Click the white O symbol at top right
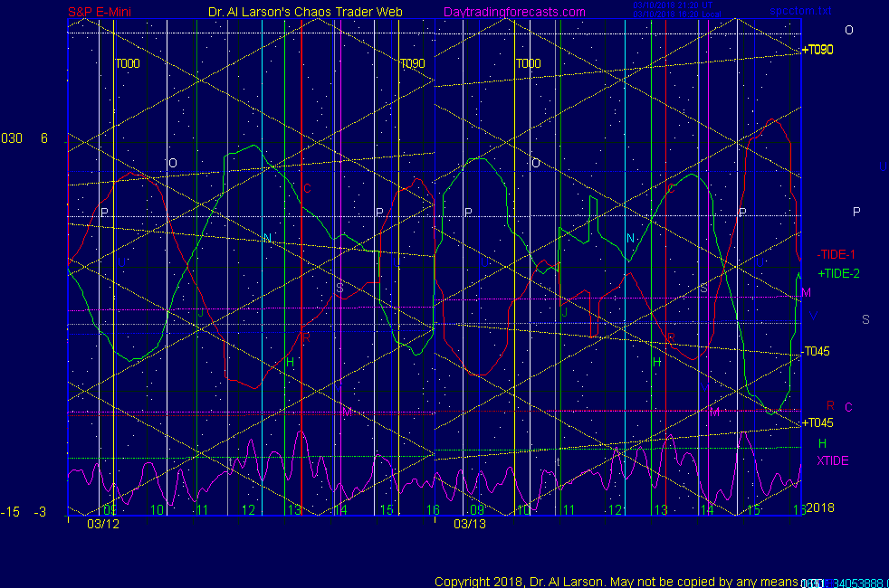 click(849, 30)
